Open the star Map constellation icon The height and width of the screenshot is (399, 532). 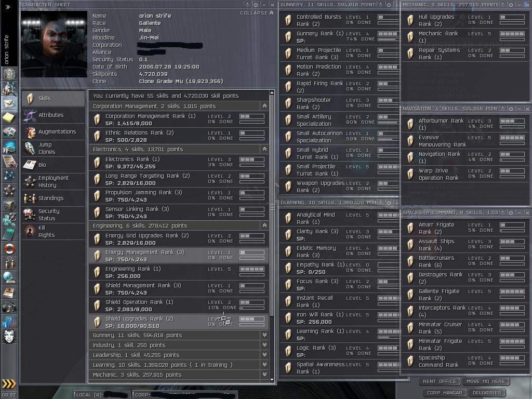[x=9, y=176]
